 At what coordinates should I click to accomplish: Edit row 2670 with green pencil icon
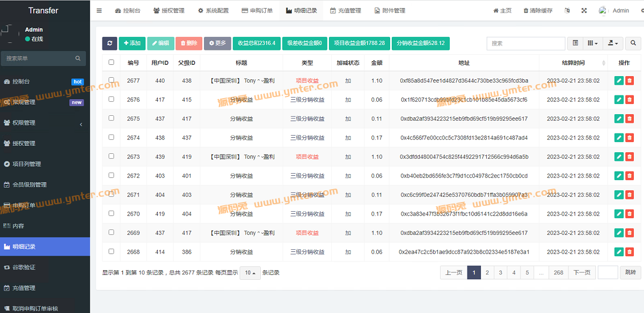click(x=619, y=214)
